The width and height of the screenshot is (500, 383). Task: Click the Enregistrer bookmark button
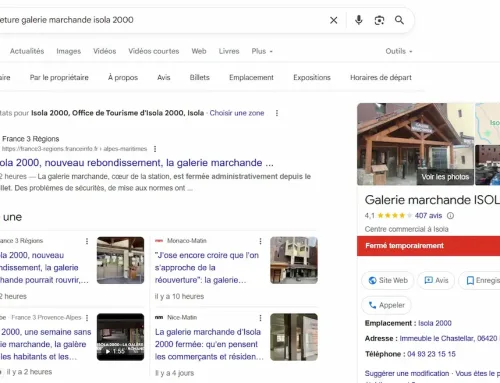480,280
